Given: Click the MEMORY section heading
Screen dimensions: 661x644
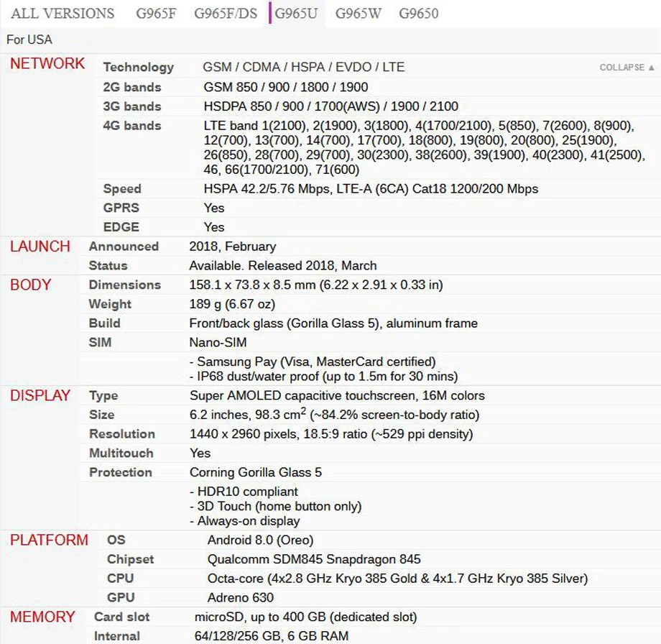Looking at the screenshot, I should click(42, 617).
